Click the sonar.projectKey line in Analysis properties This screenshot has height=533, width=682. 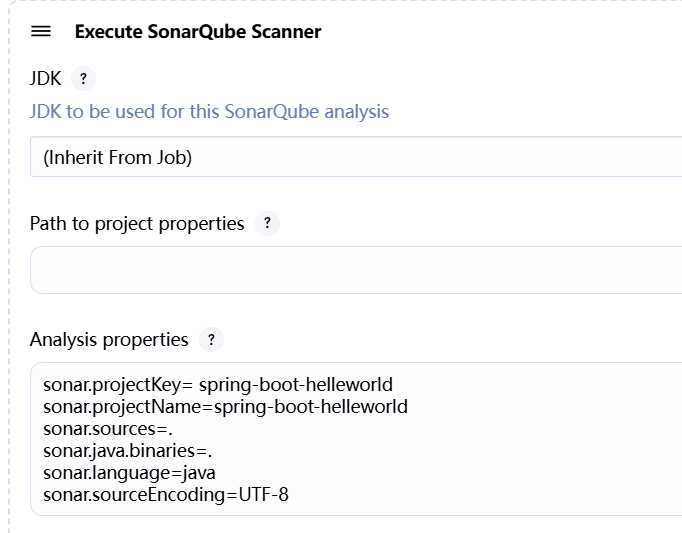218,384
